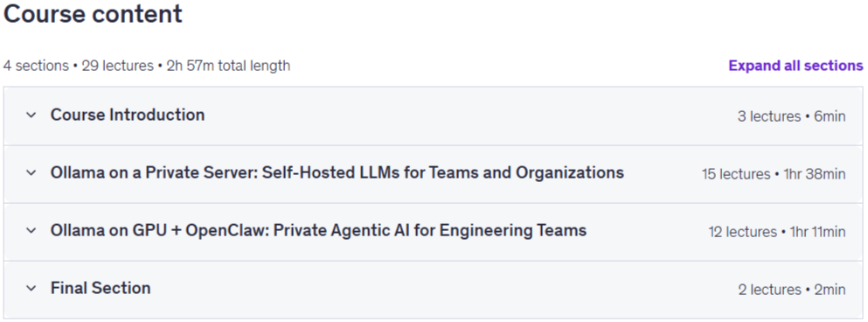Click the Final Section title text
Image resolution: width=868 pixels, height=322 pixels.
point(101,288)
